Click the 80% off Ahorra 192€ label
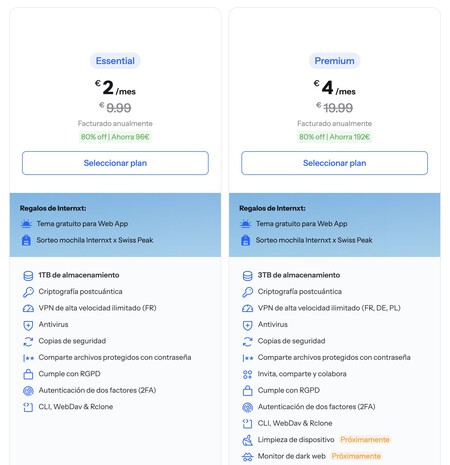Image resolution: width=450 pixels, height=465 pixels. point(334,137)
